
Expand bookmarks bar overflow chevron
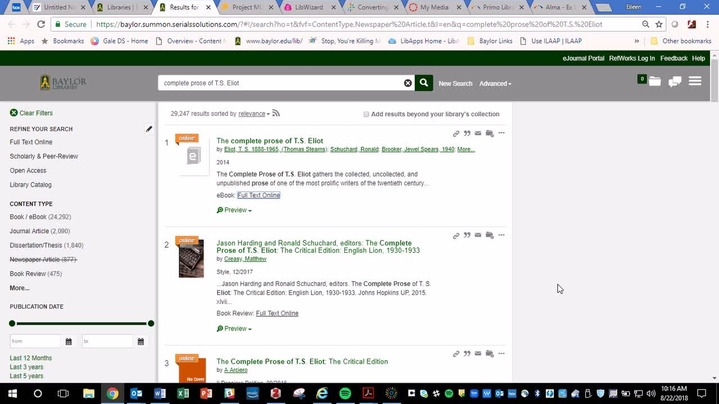[636, 41]
